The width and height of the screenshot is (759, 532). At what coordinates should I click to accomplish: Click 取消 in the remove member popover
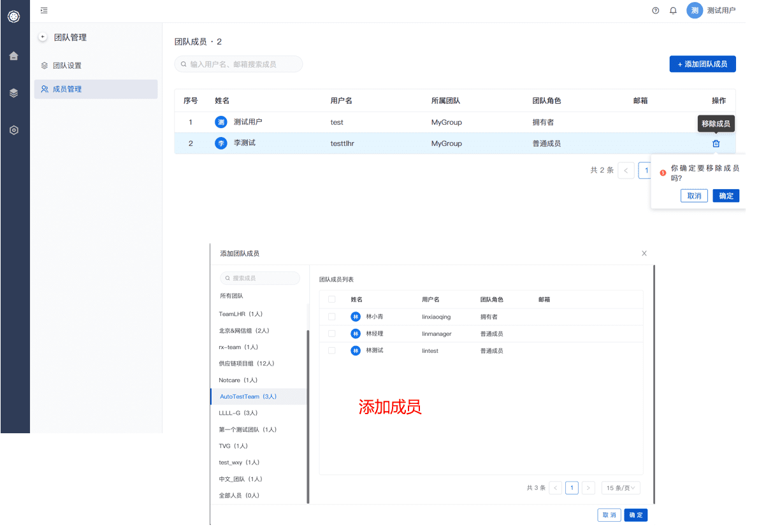tap(693, 196)
